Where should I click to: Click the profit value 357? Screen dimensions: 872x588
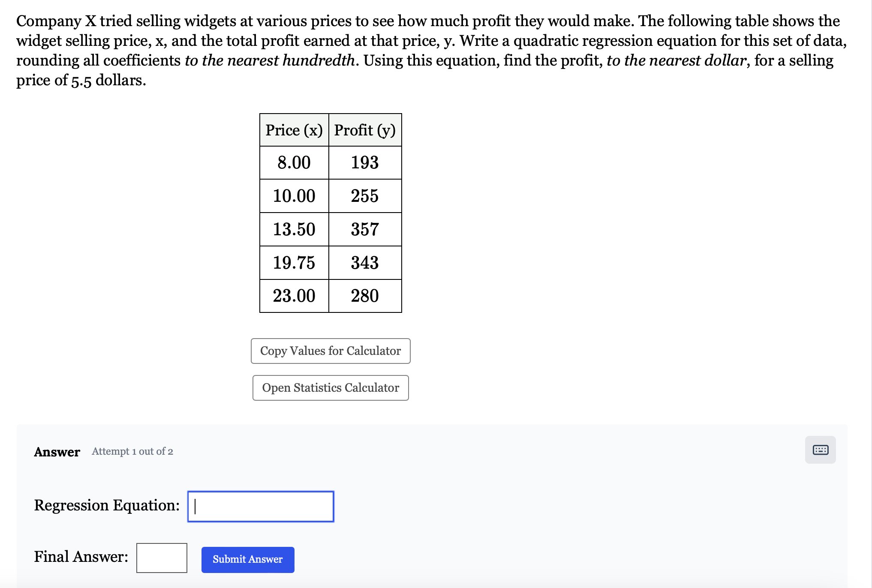coord(365,229)
